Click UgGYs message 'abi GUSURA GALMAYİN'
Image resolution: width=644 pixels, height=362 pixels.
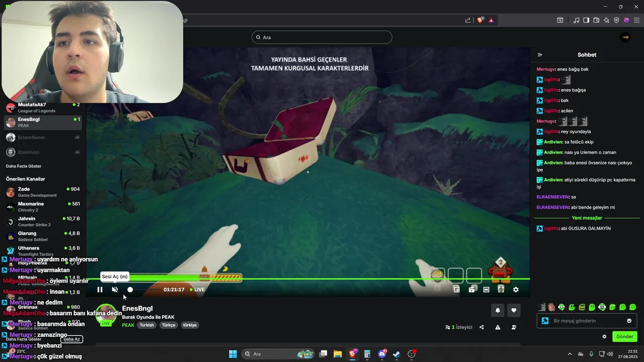[586, 228]
